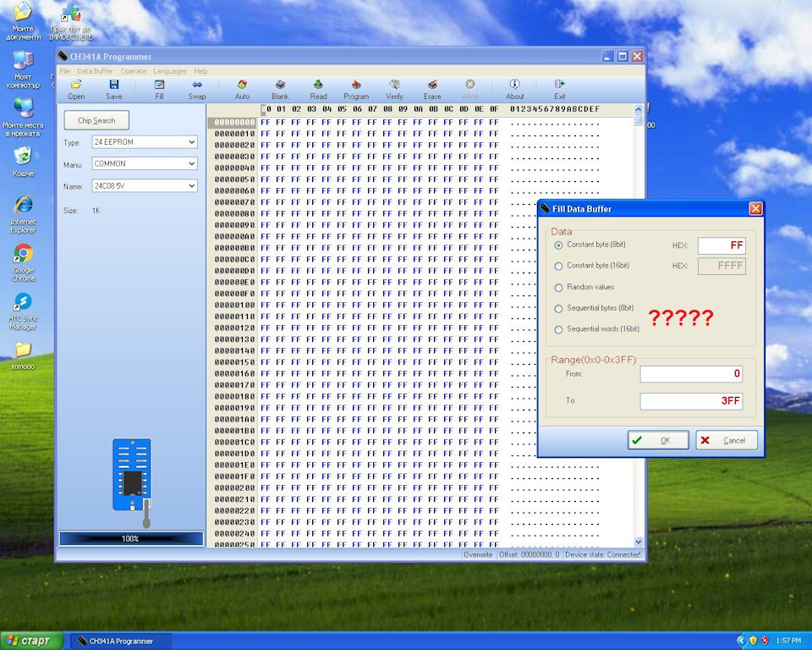Confirm the fill dialog with OK
812x650 pixels.
point(657,440)
